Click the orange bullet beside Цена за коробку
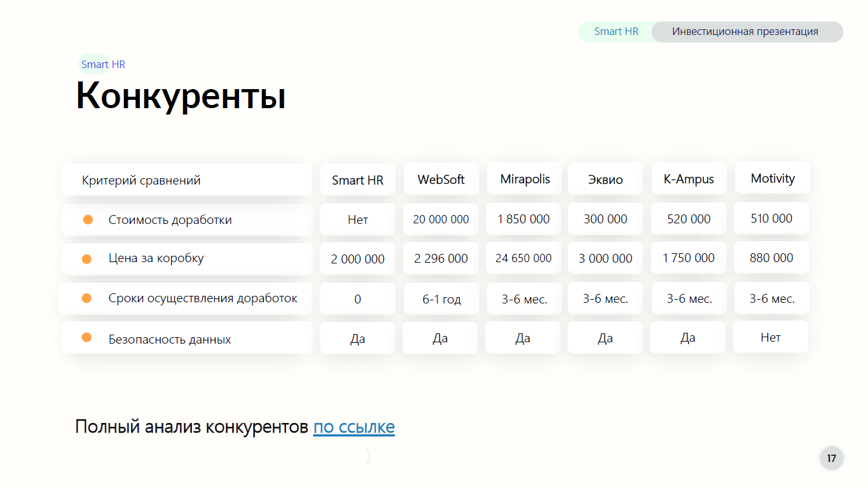868x488 pixels. [87, 259]
